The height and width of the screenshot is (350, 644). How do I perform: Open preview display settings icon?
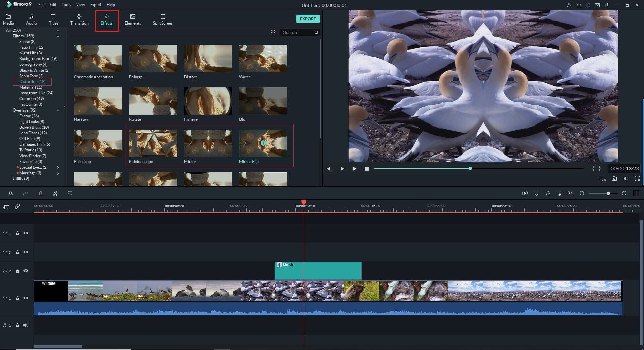603,179
